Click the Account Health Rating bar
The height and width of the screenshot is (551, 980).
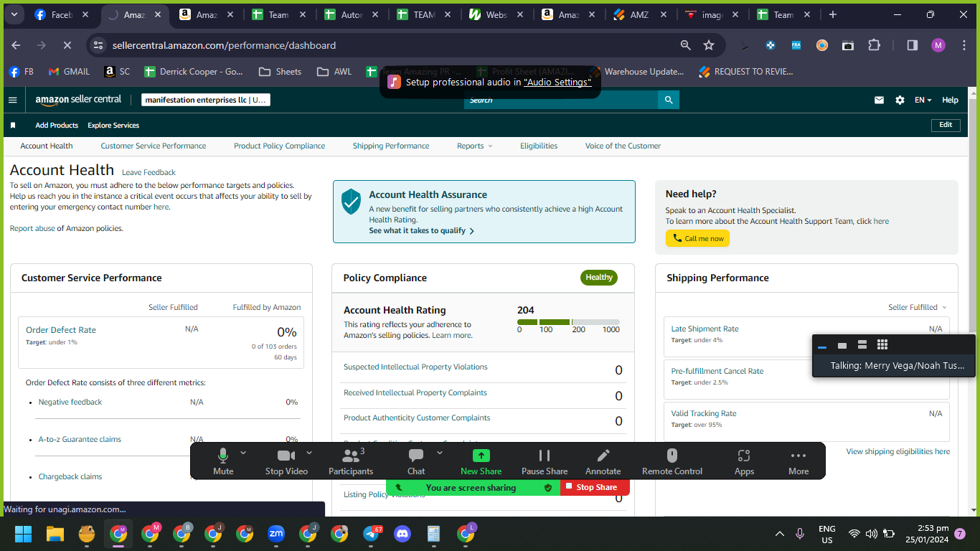point(568,322)
